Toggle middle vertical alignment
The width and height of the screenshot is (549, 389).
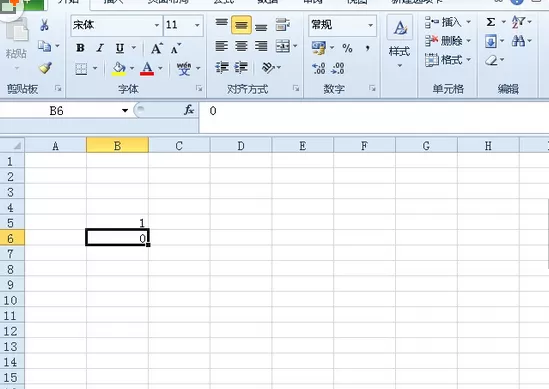coord(241,25)
